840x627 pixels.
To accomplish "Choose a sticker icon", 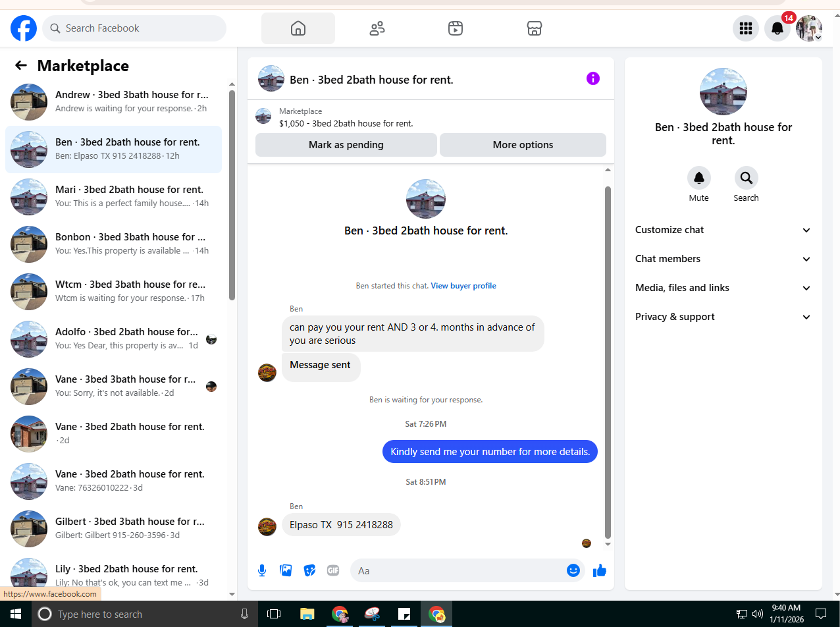I will click(x=309, y=570).
